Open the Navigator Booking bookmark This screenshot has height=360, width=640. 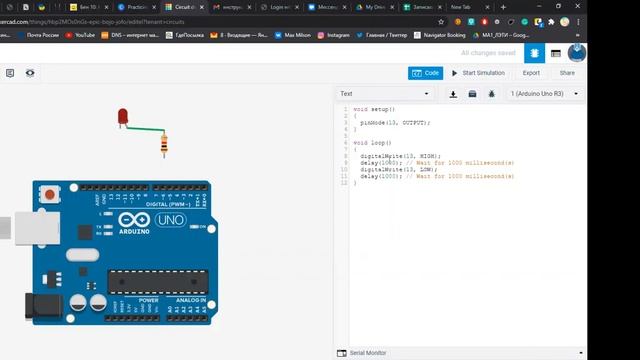440,36
